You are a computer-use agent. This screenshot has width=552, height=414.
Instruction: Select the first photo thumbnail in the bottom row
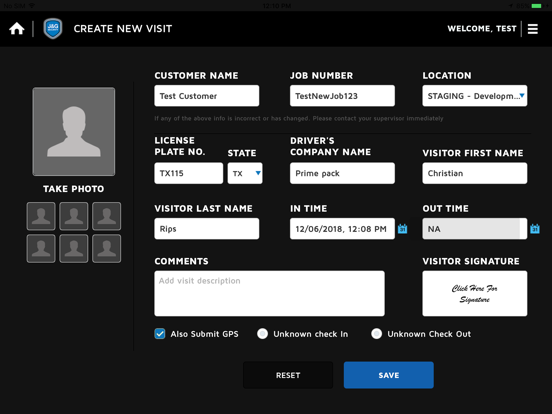41,249
